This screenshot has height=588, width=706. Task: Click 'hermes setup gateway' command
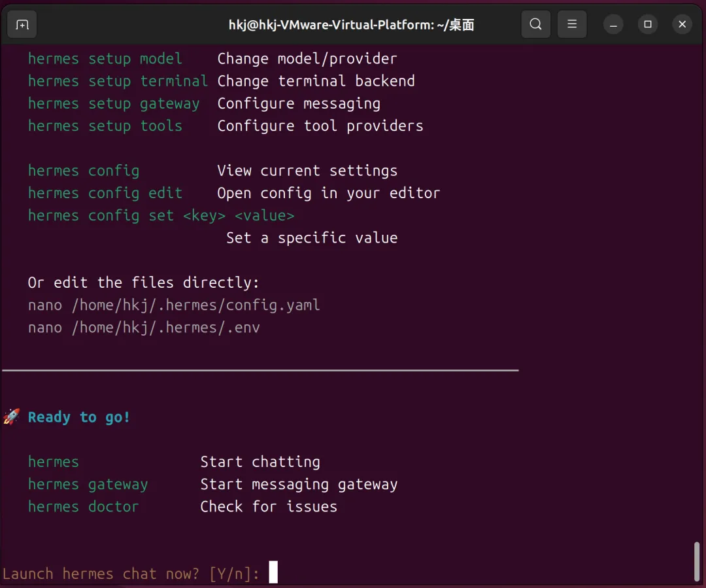coord(114,103)
